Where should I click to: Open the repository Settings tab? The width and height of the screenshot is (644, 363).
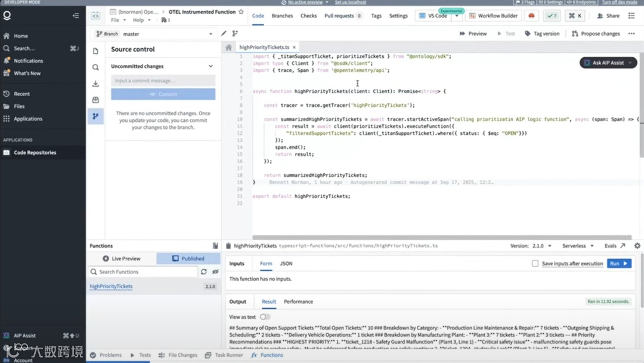click(398, 16)
